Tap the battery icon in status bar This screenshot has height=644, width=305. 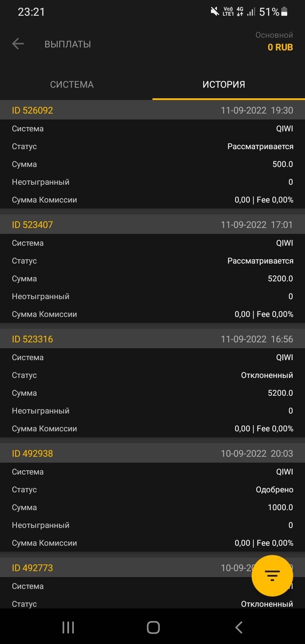tap(284, 12)
